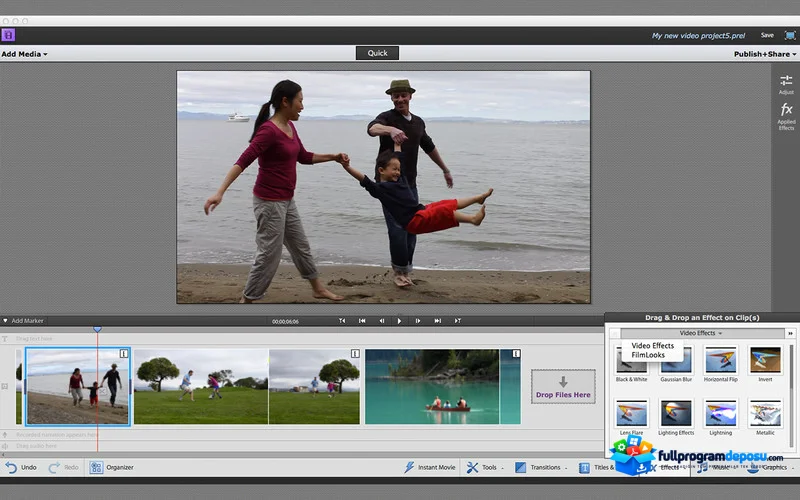This screenshot has width=800, height=500.
Task: Select the turquoise lake boat clip
Action: 432,386
